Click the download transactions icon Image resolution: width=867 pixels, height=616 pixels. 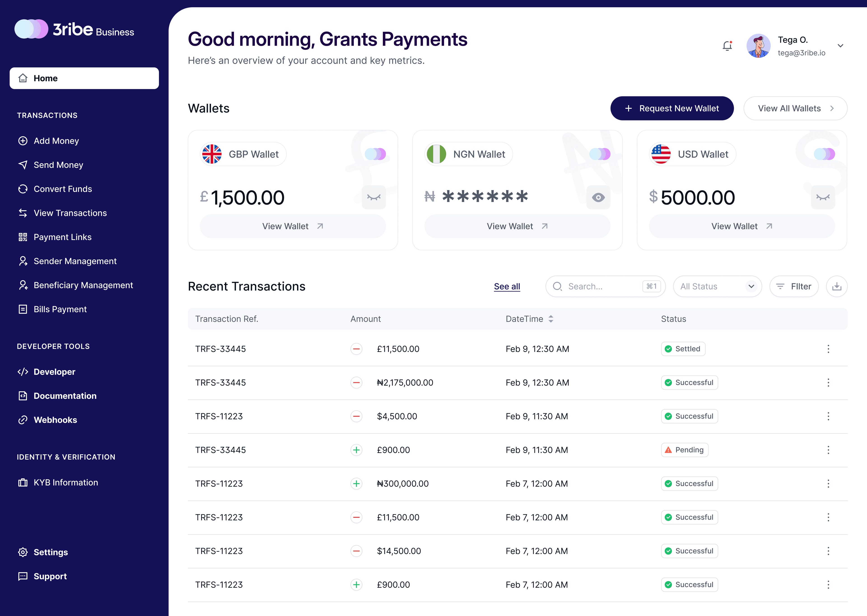coord(837,286)
